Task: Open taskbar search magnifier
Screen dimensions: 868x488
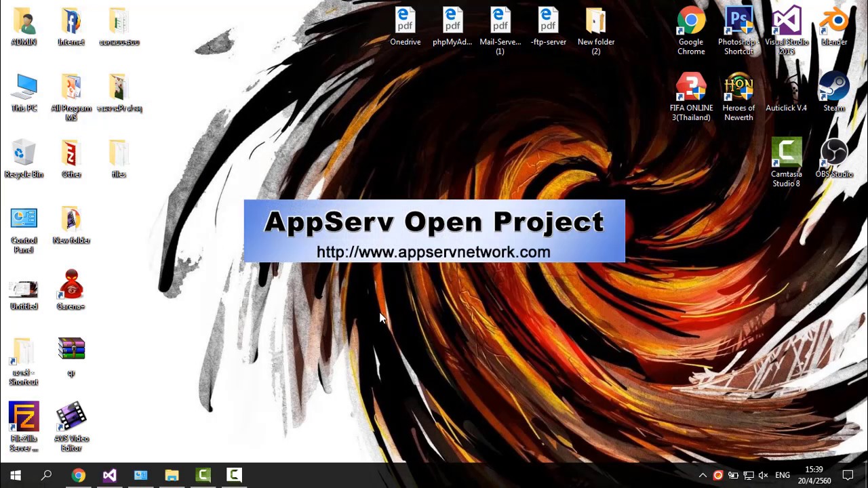Action: click(x=47, y=475)
